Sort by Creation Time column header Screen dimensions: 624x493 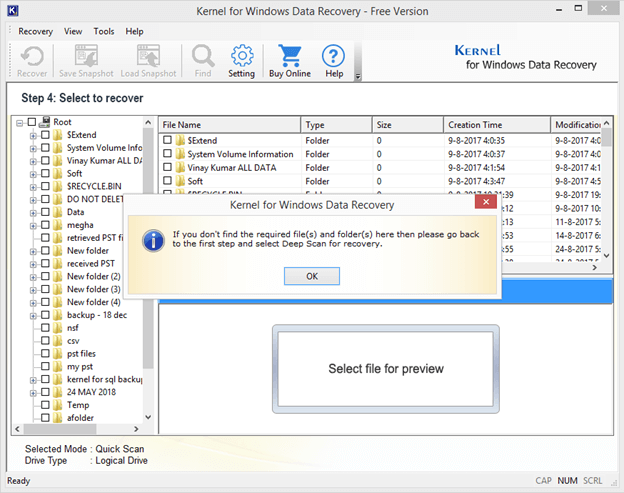(497, 125)
